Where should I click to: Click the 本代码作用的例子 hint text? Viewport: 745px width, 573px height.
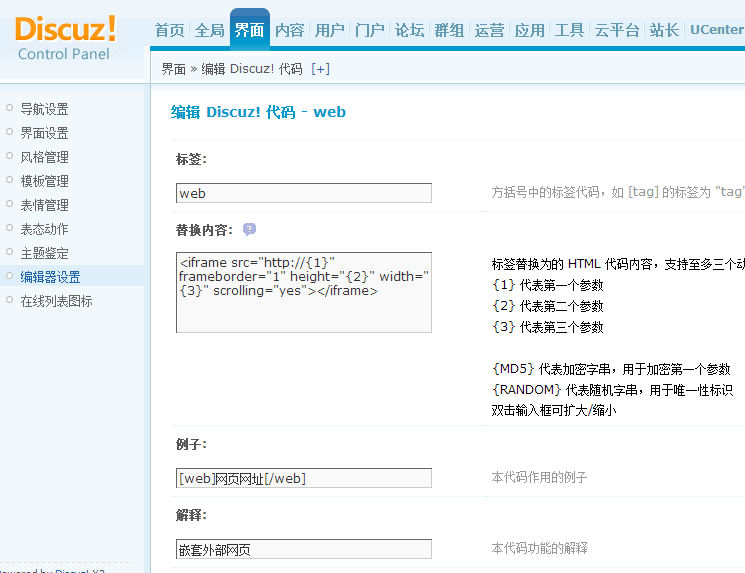click(539, 477)
